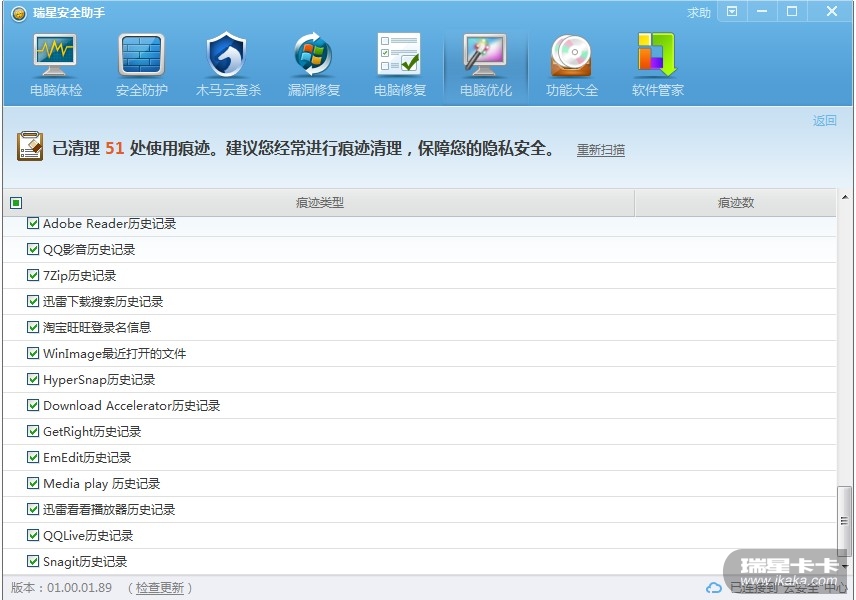Open 电脑优化 magic wand monitor icon
The height and width of the screenshot is (600, 856).
(x=485, y=55)
